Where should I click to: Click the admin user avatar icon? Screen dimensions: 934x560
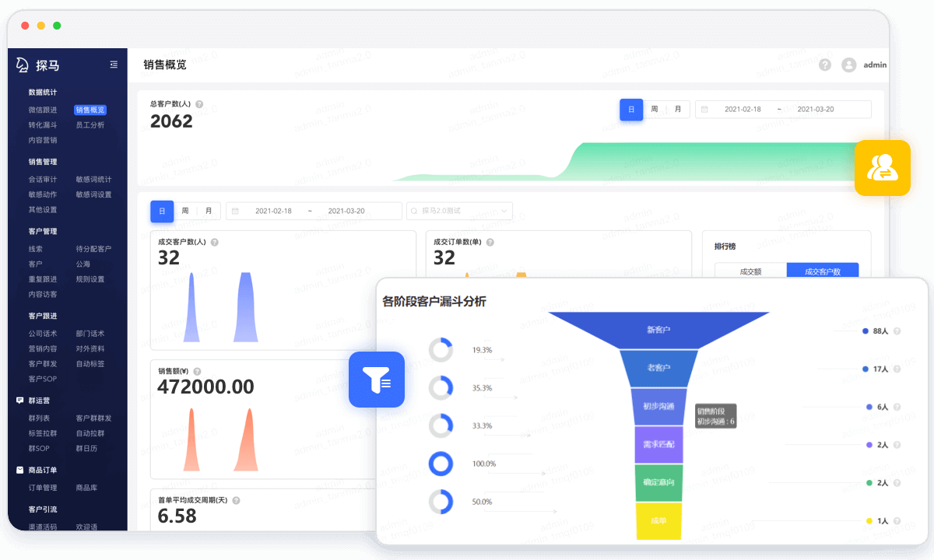849,65
